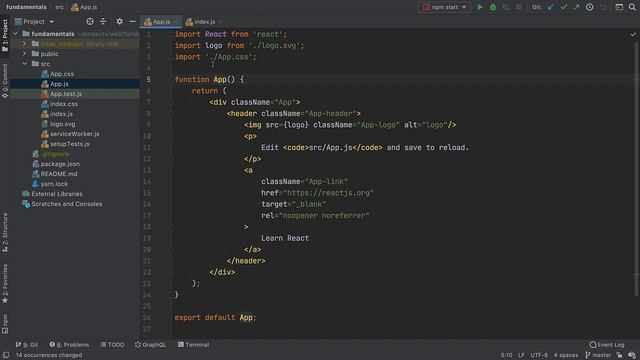Image resolution: width=640 pixels, height=360 pixels.
Task: Click the file read-only lock icon
Action: tap(620, 355)
